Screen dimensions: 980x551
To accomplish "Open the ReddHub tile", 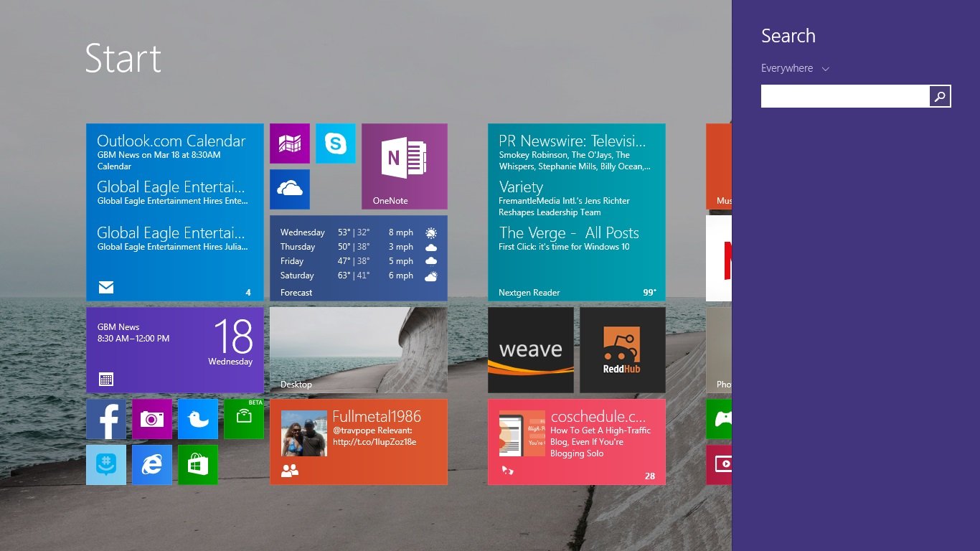I will coord(623,350).
